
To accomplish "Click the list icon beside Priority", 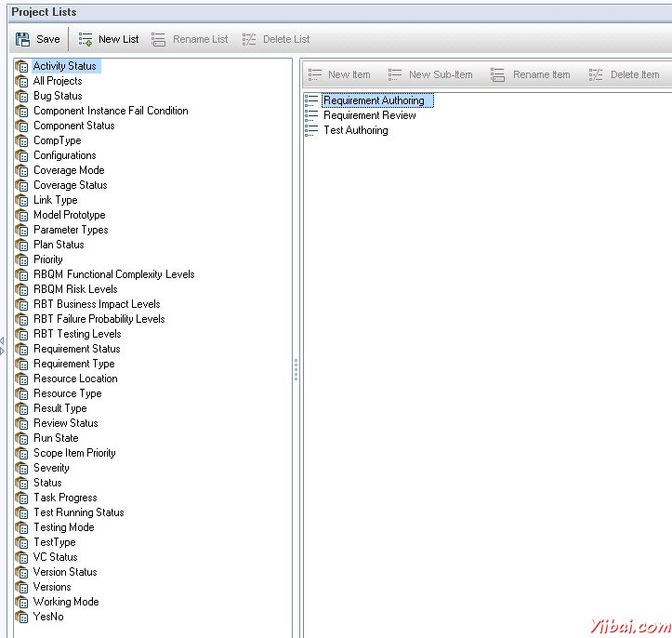I will [22, 259].
